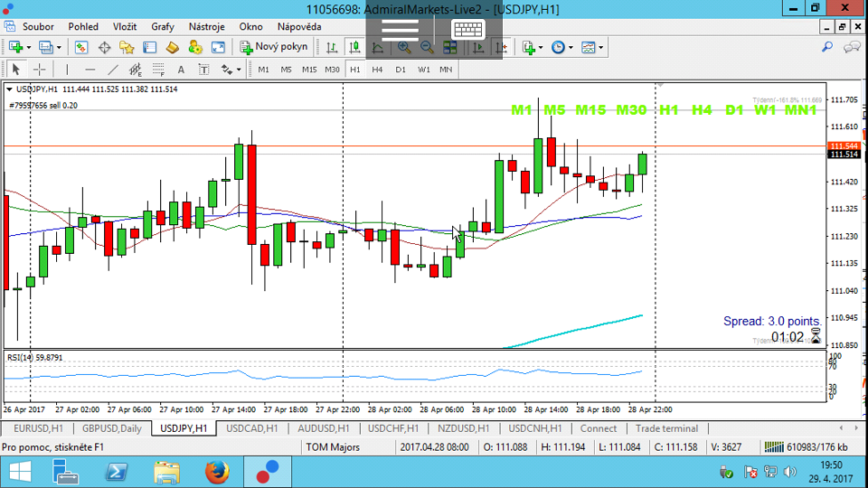Screen dimensions: 868x488
Task: Expand the Profiles dropdown arrow
Action: (x=59, y=48)
